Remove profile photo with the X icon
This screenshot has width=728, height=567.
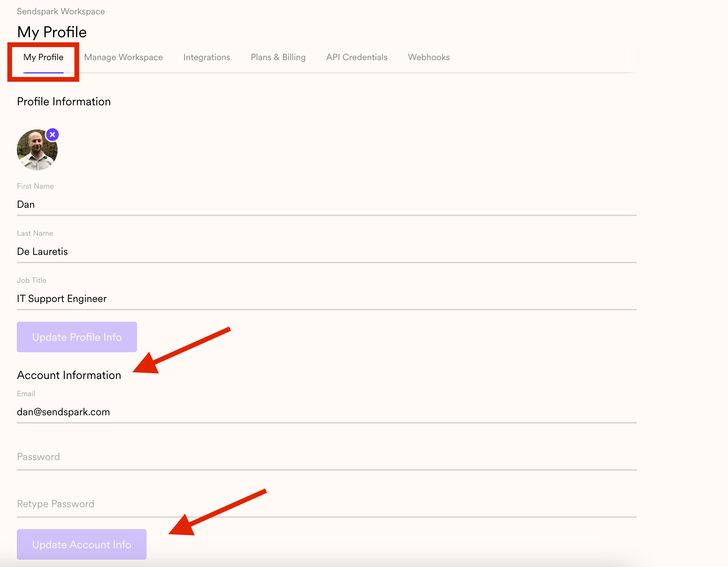(52, 135)
